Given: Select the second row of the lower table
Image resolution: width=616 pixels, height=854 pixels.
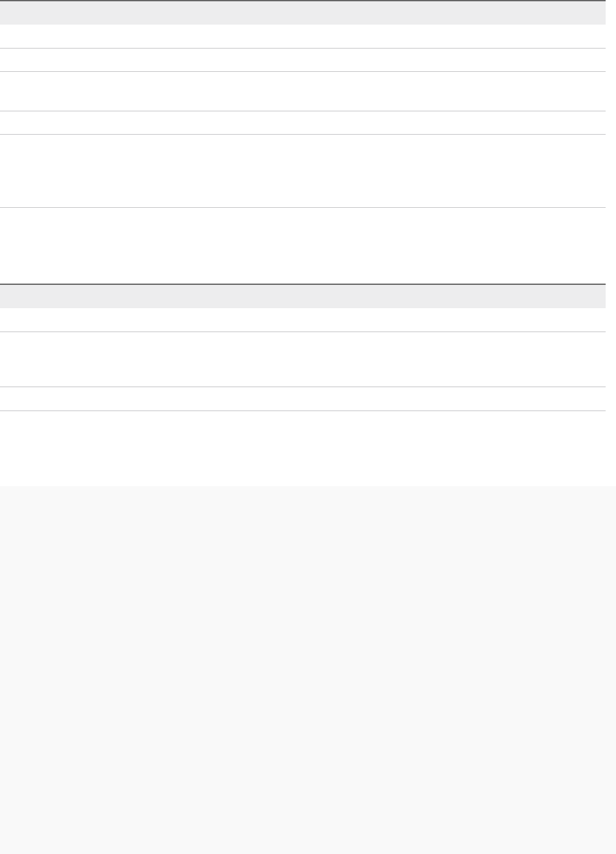Looking at the screenshot, I should coord(303,359).
